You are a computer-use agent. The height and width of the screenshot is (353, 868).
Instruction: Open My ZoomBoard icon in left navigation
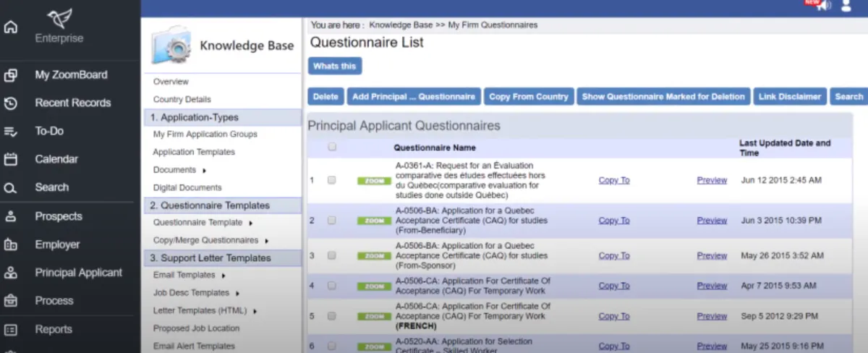coord(10,75)
